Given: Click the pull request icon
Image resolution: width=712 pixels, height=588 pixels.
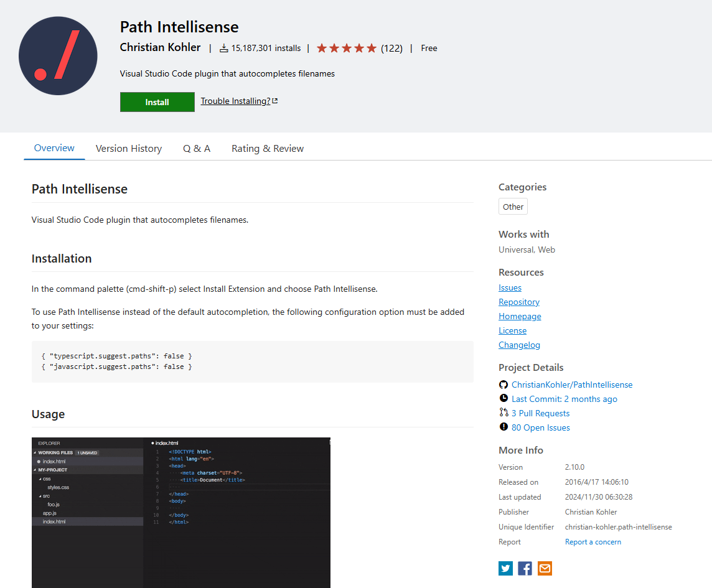Looking at the screenshot, I should [x=503, y=413].
